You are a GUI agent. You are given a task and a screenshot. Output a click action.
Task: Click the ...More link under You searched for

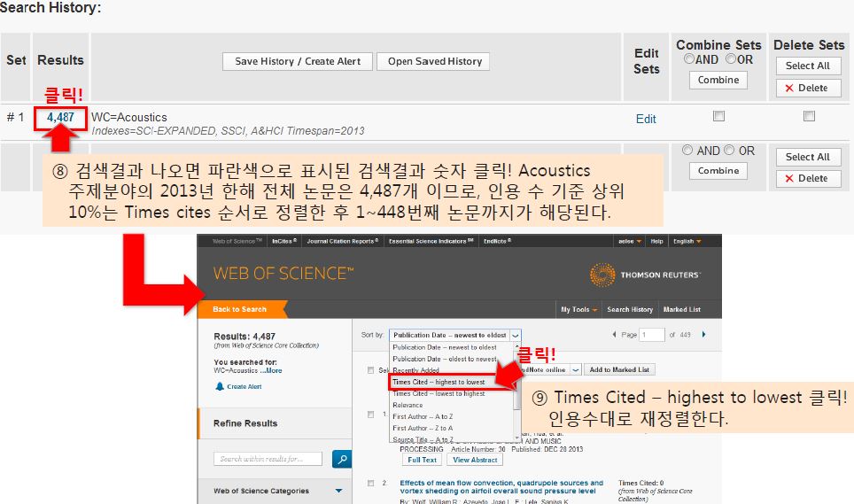[x=271, y=370]
